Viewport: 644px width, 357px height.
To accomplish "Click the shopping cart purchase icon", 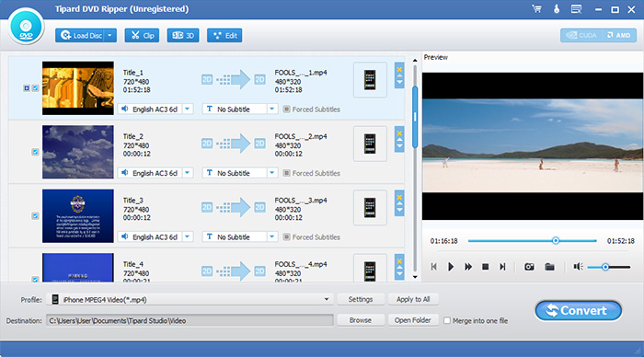I will coord(536,8).
